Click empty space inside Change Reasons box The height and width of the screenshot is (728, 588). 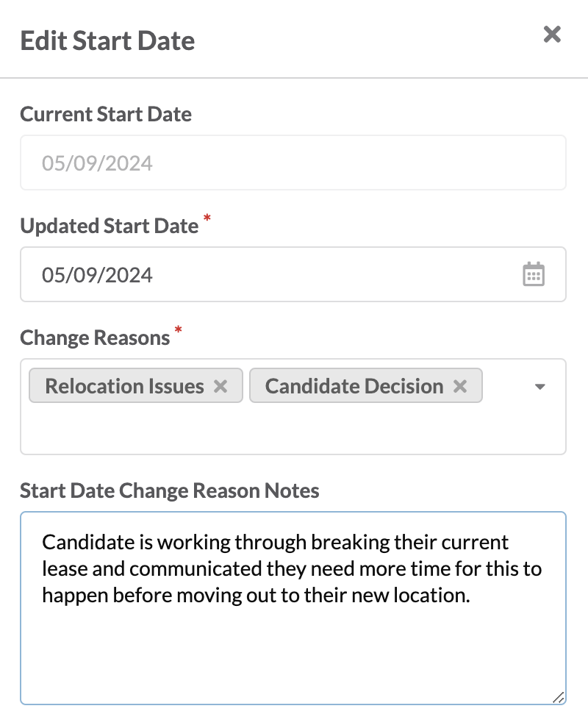click(293, 429)
